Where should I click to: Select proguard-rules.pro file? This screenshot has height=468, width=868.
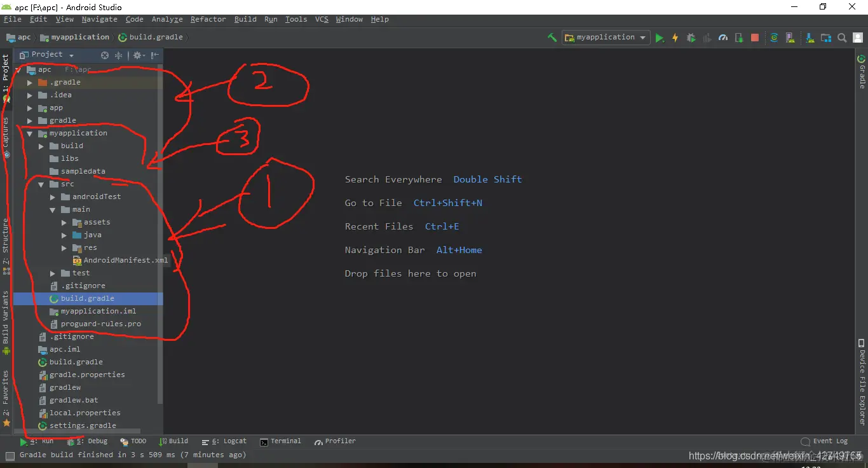[95, 324]
